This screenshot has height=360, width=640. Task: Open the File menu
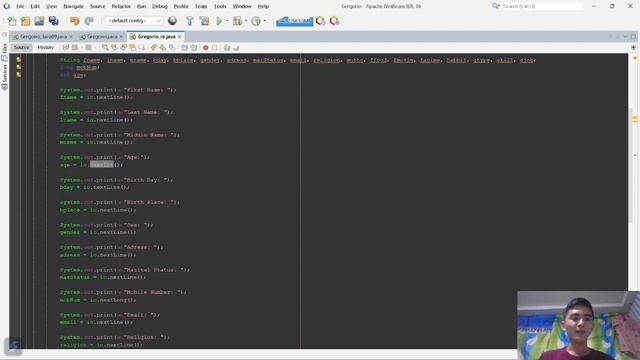click(20, 6)
